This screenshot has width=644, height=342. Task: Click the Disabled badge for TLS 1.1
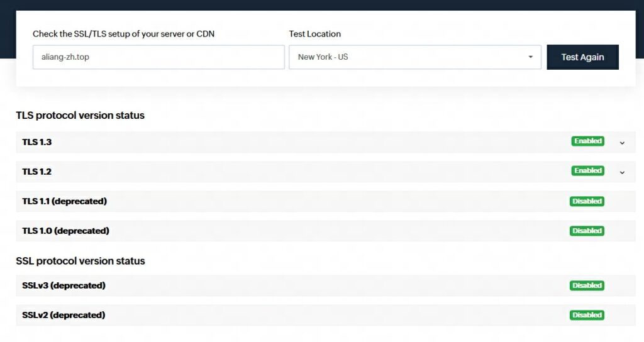coord(587,202)
